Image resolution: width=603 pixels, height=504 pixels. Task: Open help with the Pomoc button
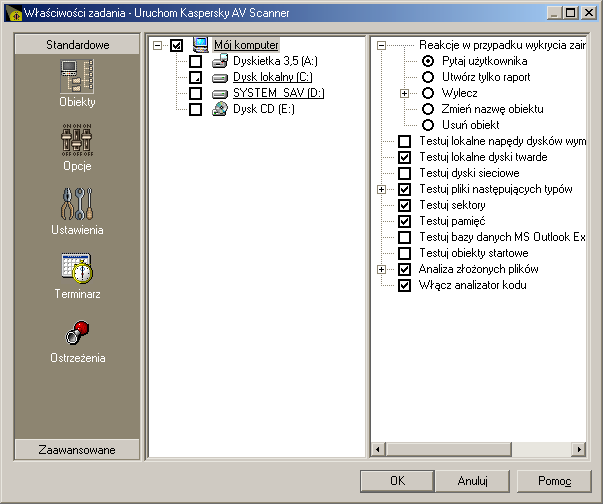(554, 481)
